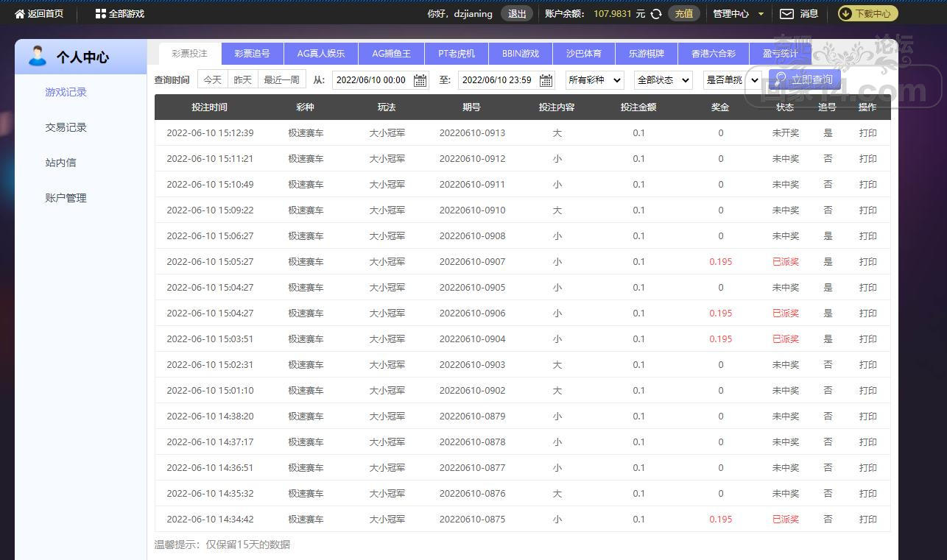The height and width of the screenshot is (560, 947).
Task: Open the all games grid icon
Action: point(100,13)
